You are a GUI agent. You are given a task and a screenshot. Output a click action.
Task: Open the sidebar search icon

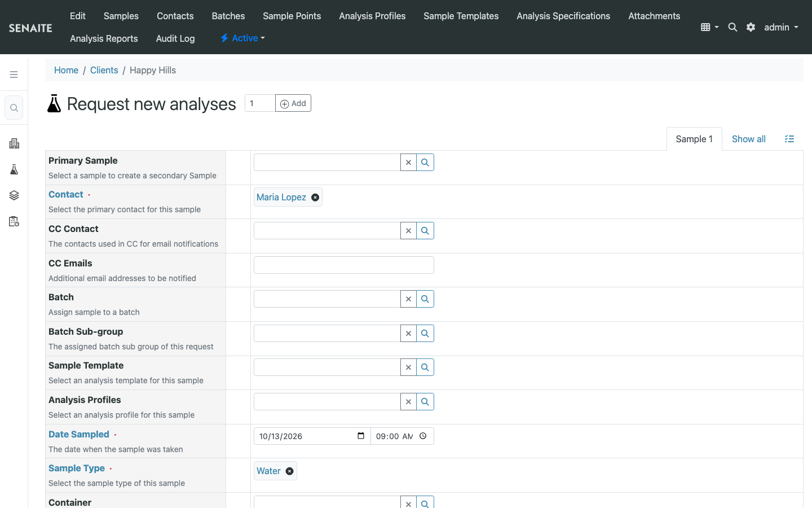pos(14,108)
